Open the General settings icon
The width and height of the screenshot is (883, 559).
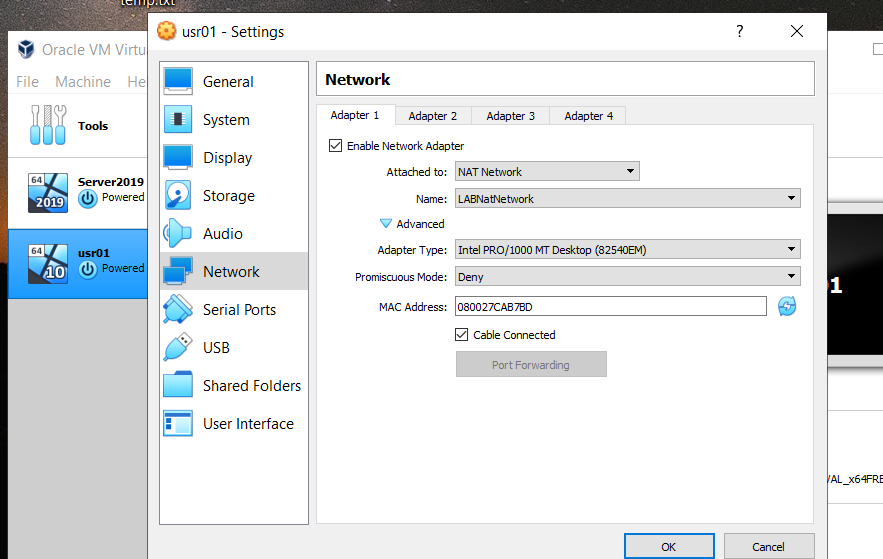click(x=178, y=82)
